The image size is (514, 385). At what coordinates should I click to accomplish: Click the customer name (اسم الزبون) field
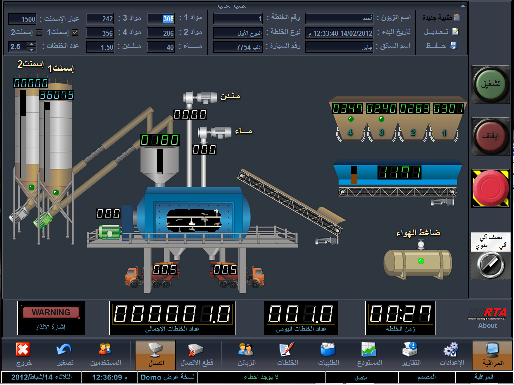[x=339, y=19]
